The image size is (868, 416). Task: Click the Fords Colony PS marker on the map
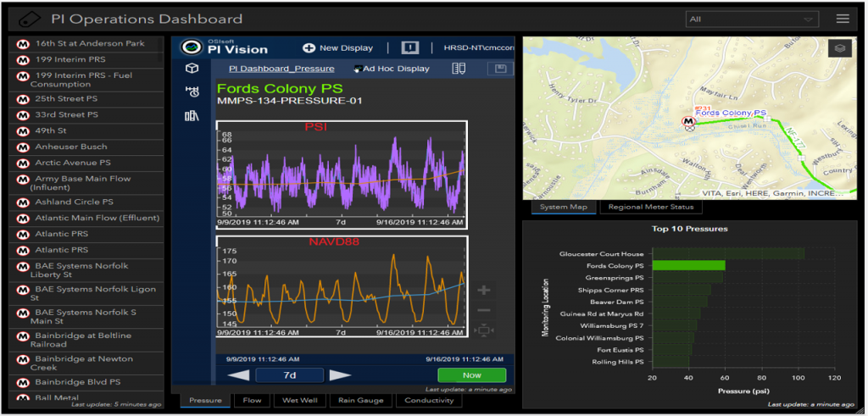[x=688, y=120]
